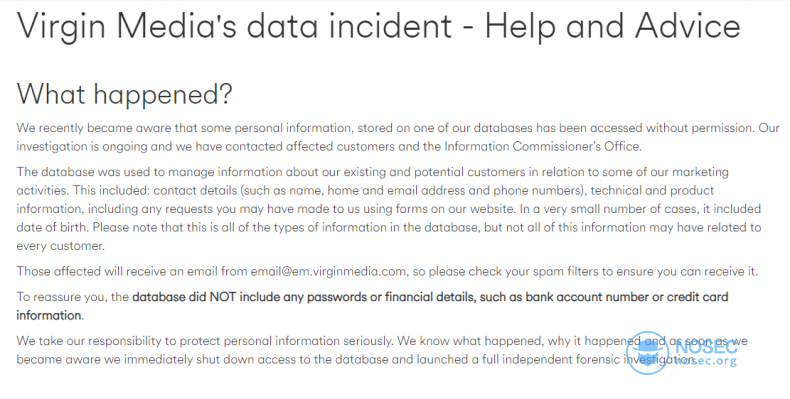Click the main Virgin Media data incident title
Image resolution: width=790 pixels, height=399 pixels.
point(378,25)
